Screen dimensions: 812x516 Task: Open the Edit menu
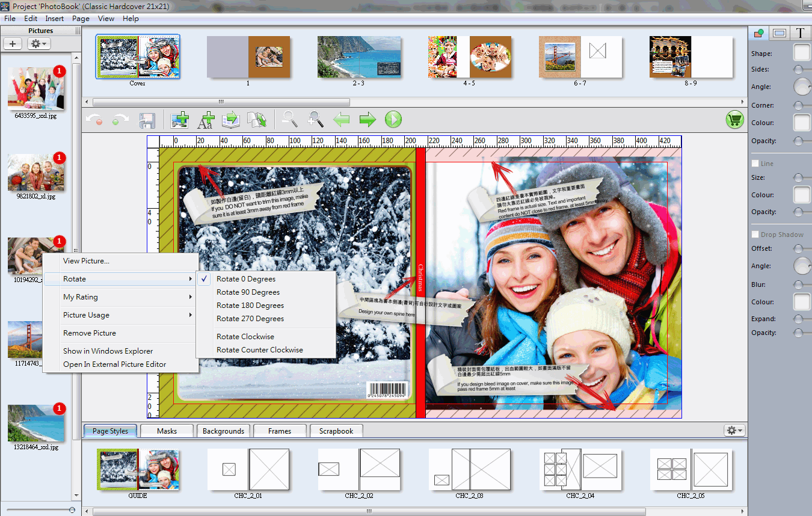click(31, 19)
